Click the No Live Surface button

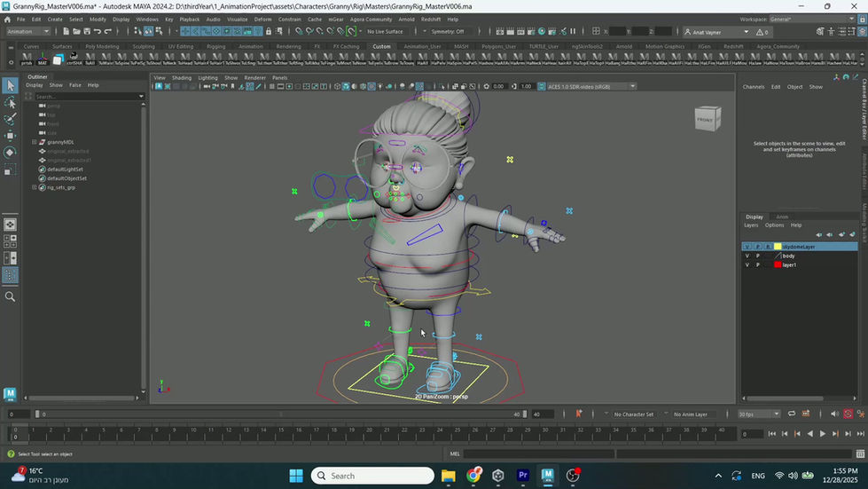pyautogui.click(x=385, y=32)
